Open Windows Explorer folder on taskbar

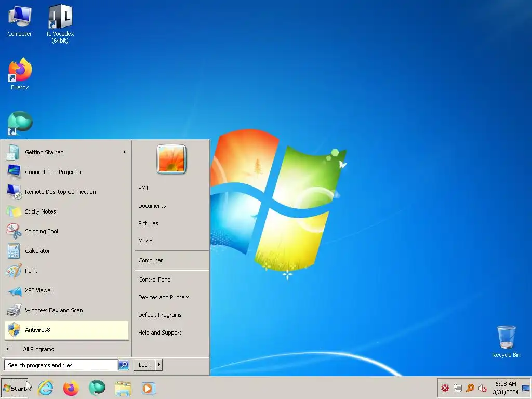click(x=123, y=389)
